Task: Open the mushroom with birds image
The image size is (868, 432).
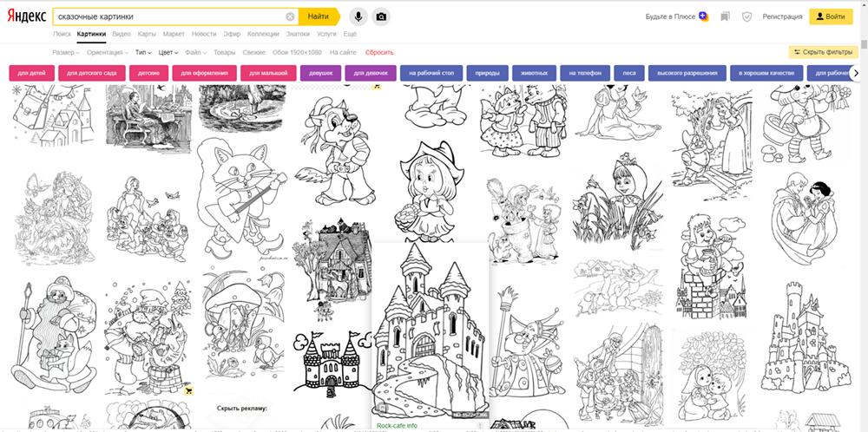Action: point(242,323)
